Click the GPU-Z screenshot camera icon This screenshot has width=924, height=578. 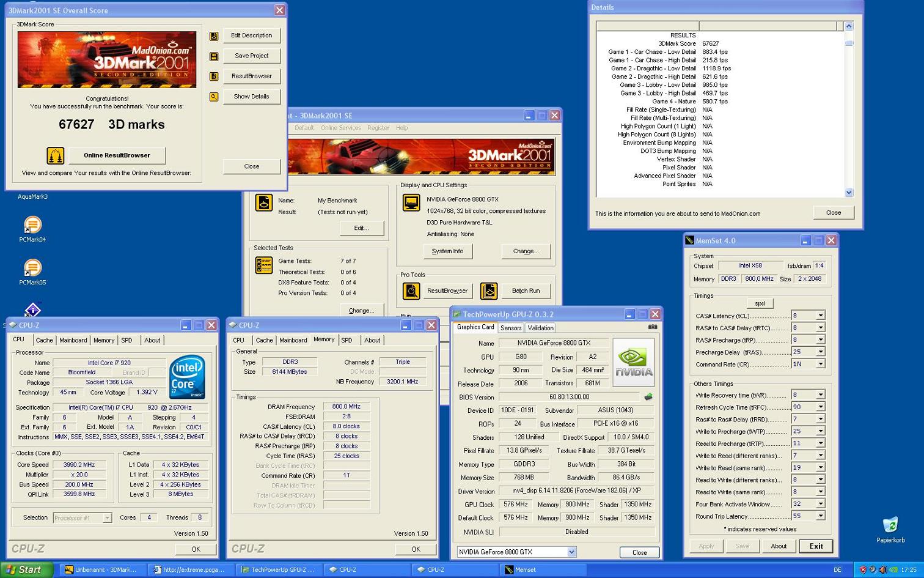tap(653, 327)
